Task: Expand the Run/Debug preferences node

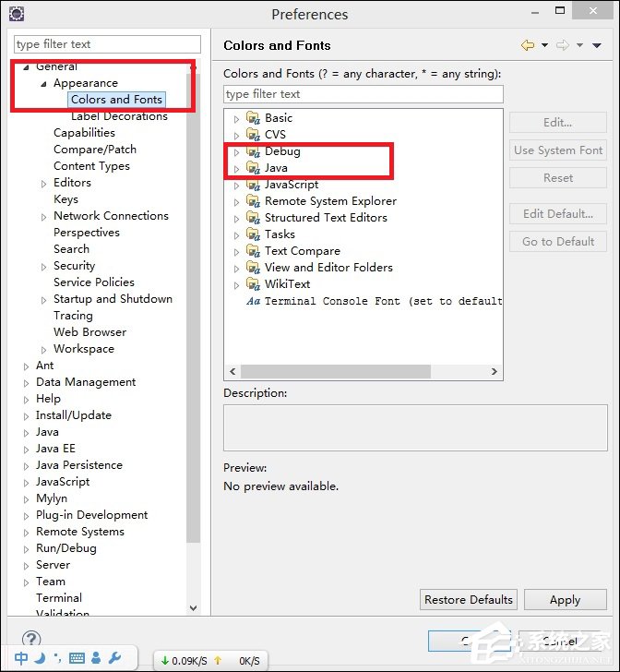Action: click(26, 549)
